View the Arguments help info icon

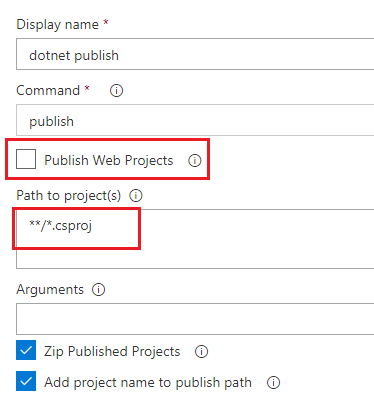pos(98,289)
